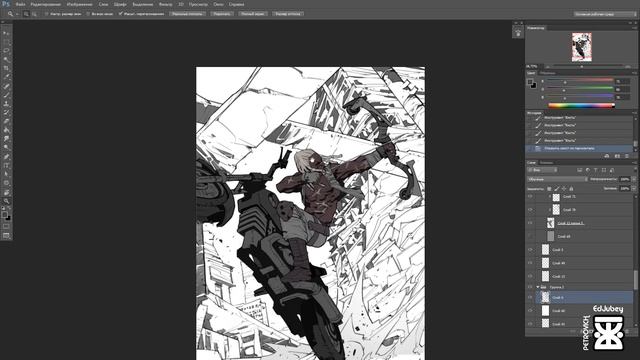Lock image pixels with brush icon

(556, 189)
